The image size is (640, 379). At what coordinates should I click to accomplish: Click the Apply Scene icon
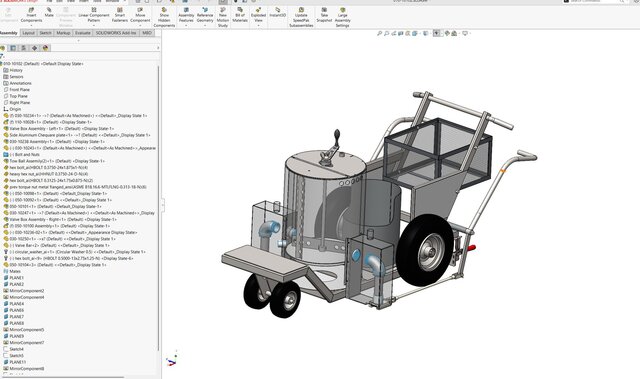point(454,33)
